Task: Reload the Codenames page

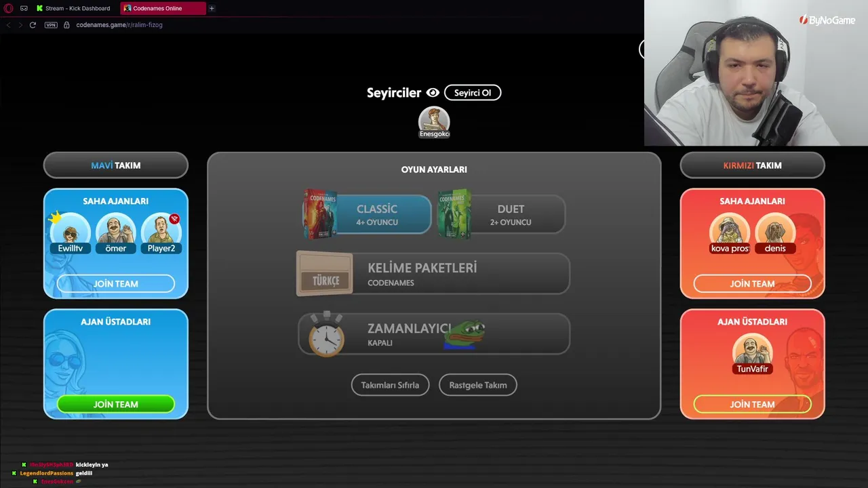Action: point(33,25)
